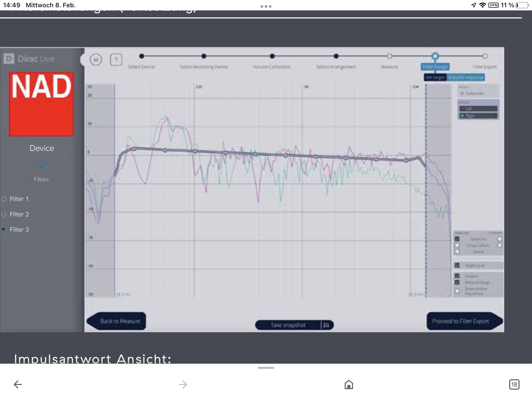The height and width of the screenshot is (399, 532).
Task: Toggle the measured checkbox in third row
Action: tap(457, 251)
